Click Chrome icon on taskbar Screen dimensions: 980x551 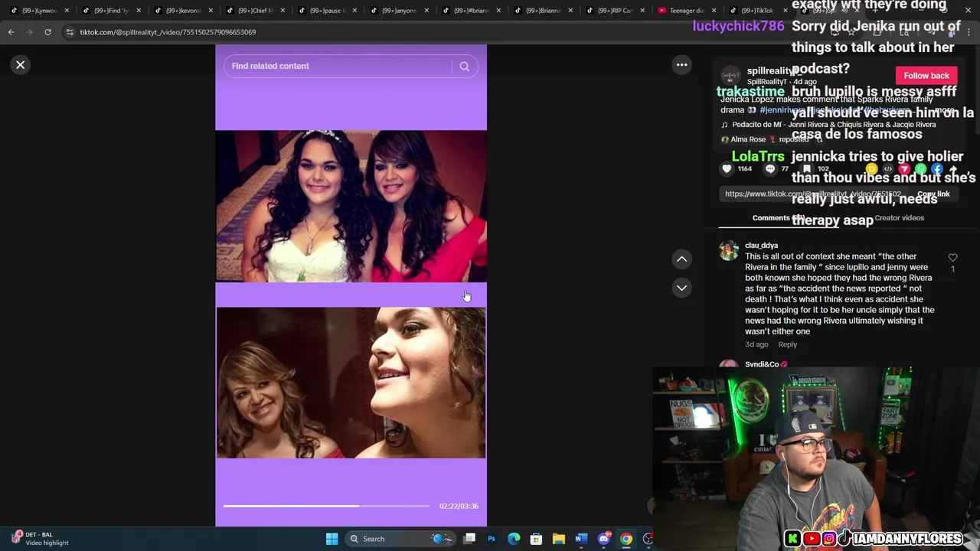click(626, 539)
